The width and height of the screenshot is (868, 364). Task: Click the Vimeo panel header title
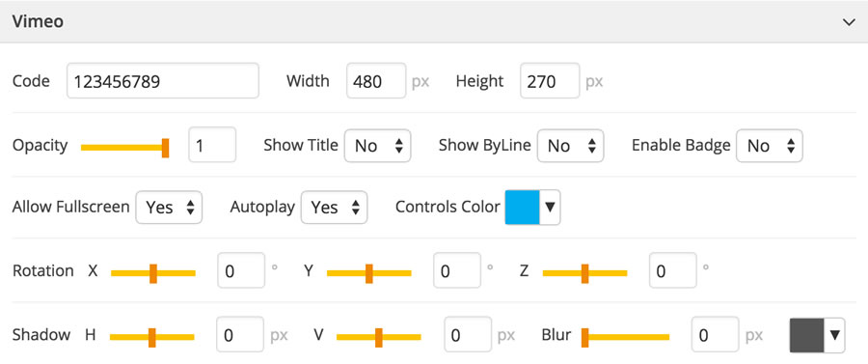[38, 21]
